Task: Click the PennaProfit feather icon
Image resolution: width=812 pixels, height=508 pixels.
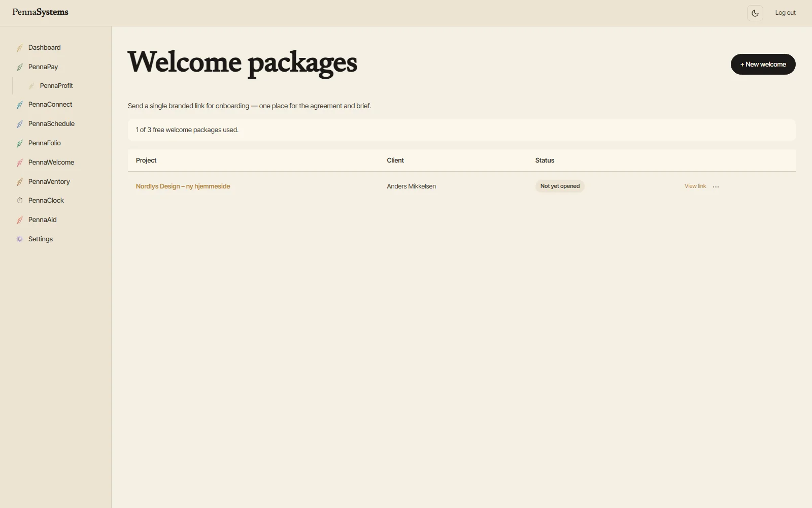Action: pyautogui.click(x=31, y=86)
